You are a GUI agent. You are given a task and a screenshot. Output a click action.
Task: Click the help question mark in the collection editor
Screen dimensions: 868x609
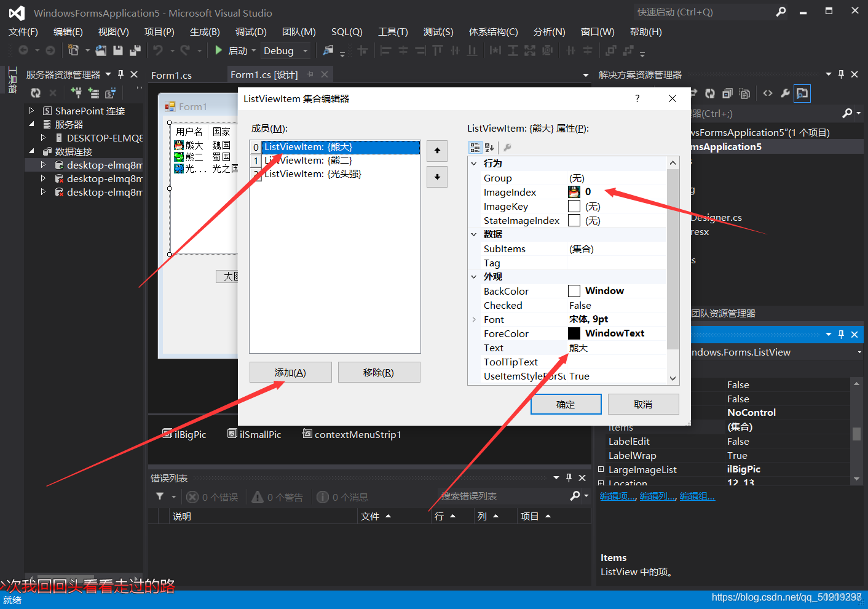tap(637, 98)
